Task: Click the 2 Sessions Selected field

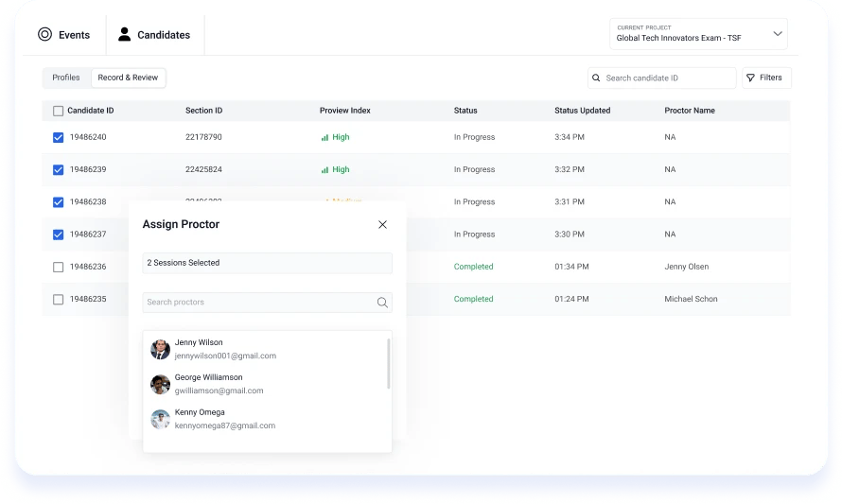Action: pos(267,263)
